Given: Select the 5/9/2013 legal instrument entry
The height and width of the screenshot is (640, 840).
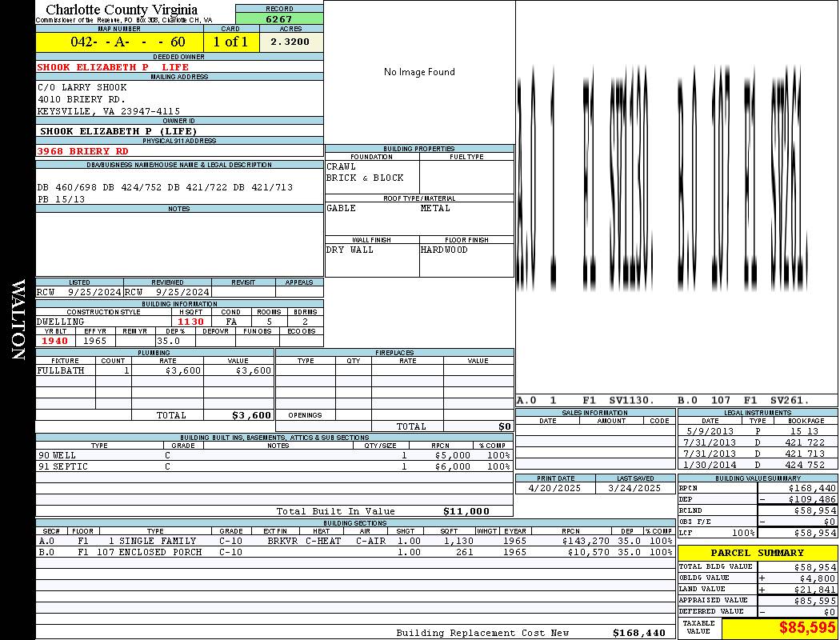Looking at the screenshot, I should pos(758,431).
